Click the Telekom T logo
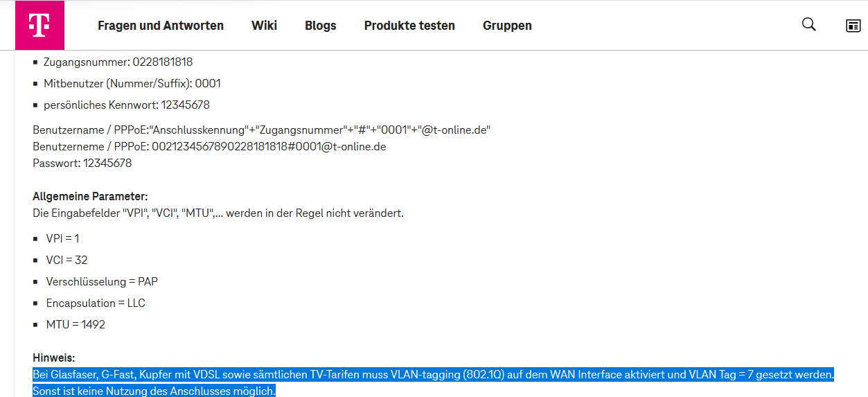Viewport: 868px width, 397px height. click(39, 26)
